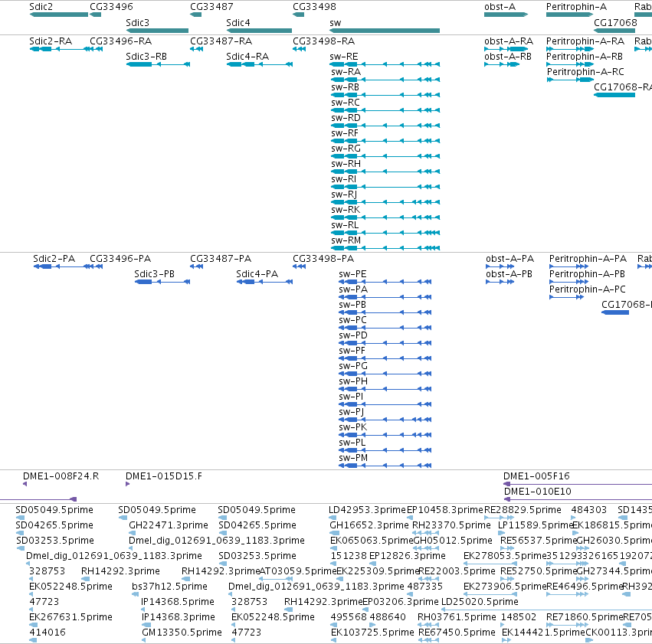652x644 pixels.
Task: Click the bs37h12.5prime EST label
Action: click(169, 587)
